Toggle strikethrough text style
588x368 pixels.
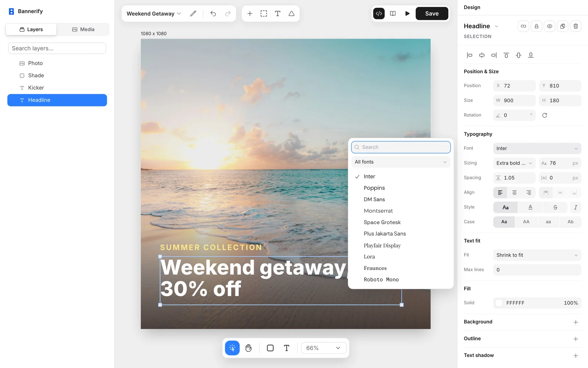(x=555, y=207)
